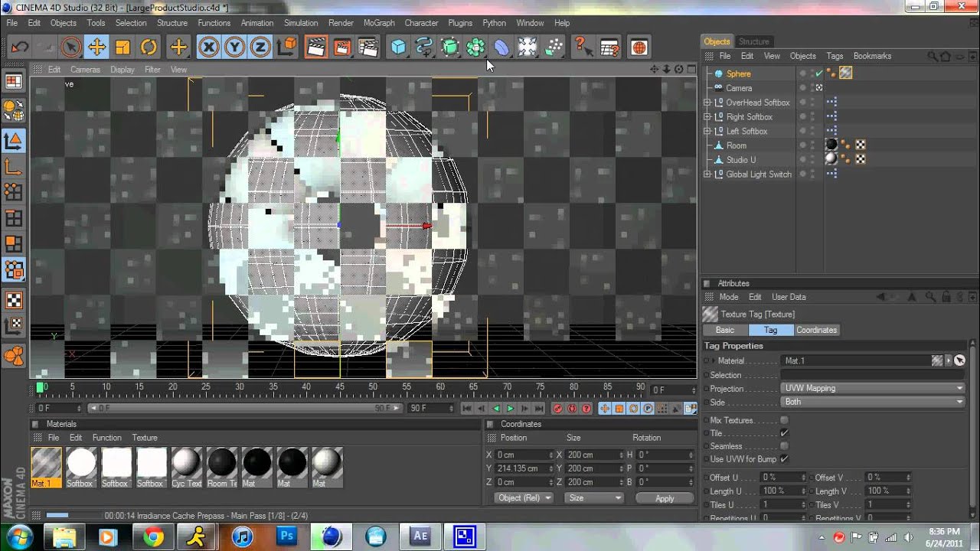
Task: Click the Use World Coordinate System icon
Action: 286,47
